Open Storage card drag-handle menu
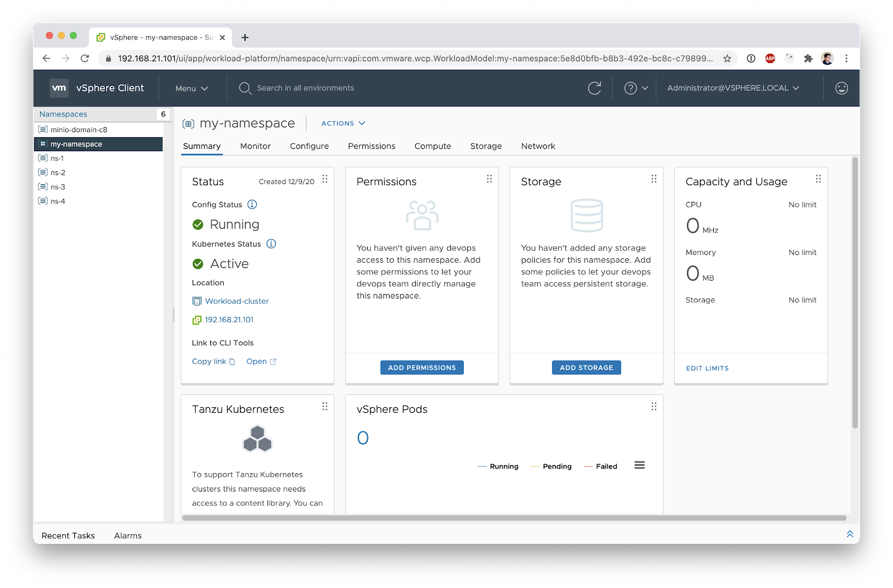 point(654,179)
